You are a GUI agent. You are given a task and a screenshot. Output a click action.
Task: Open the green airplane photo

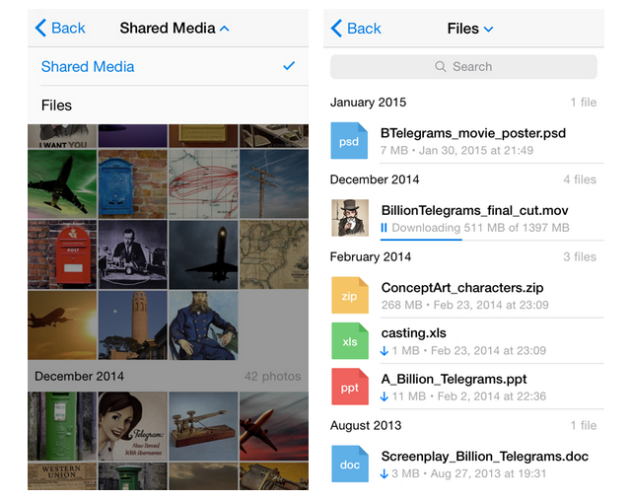coord(62,184)
